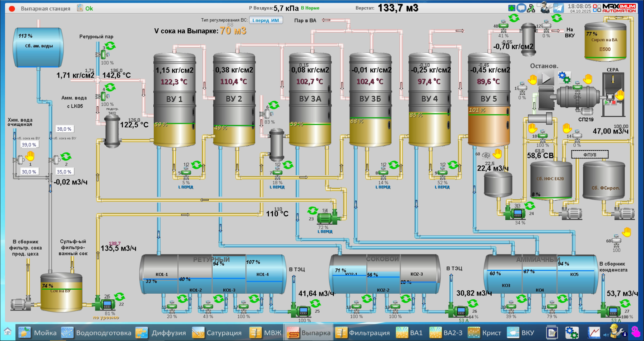This screenshot has width=644, height=341.
Task: Click the ФПУ8 dashed box button
Action: point(590,155)
